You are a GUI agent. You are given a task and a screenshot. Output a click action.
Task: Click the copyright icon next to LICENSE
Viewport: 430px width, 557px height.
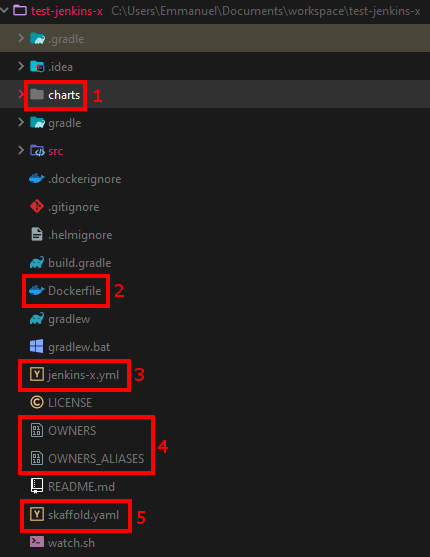click(37, 402)
